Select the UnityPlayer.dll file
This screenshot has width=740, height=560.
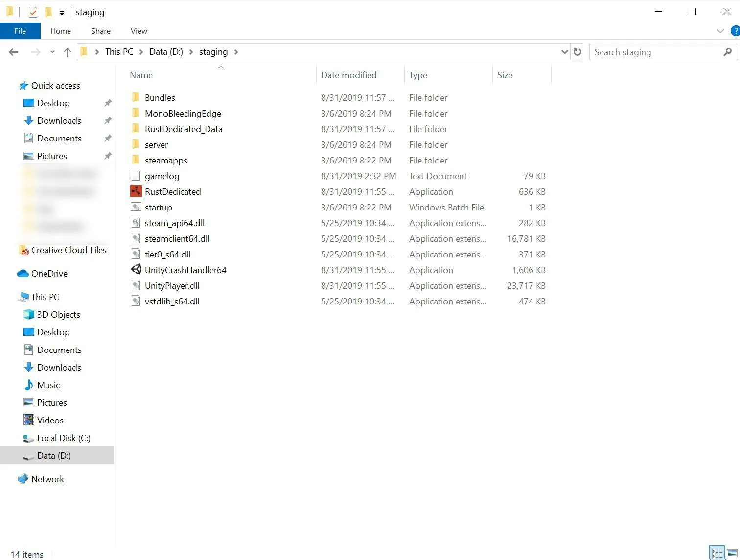tap(172, 285)
